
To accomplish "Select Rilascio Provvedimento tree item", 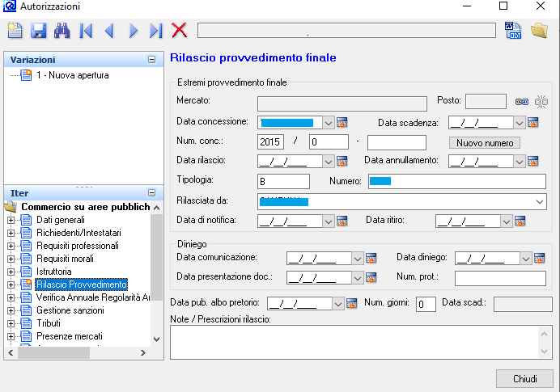I will [x=82, y=285].
